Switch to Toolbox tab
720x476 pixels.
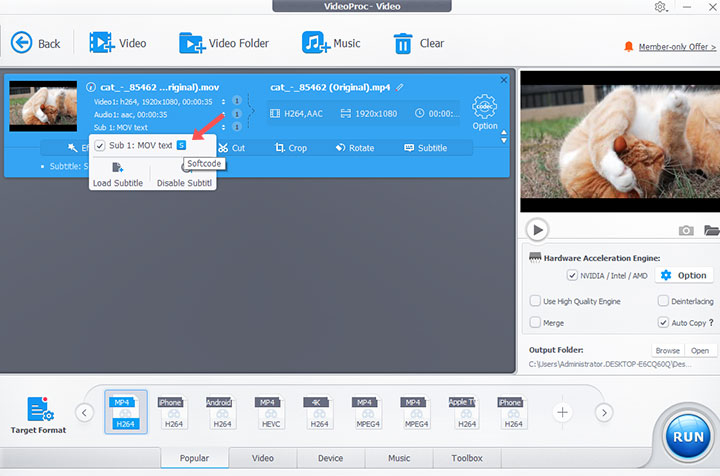pyautogui.click(x=467, y=458)
